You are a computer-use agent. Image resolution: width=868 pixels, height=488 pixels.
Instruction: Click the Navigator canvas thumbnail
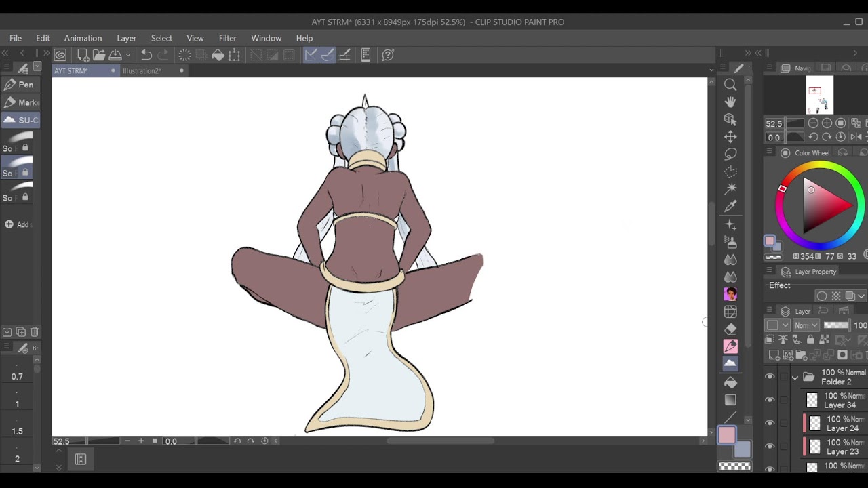[820, 96]
